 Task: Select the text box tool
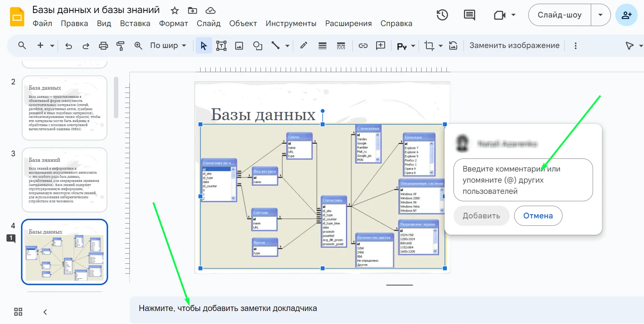tap(221, 46)
